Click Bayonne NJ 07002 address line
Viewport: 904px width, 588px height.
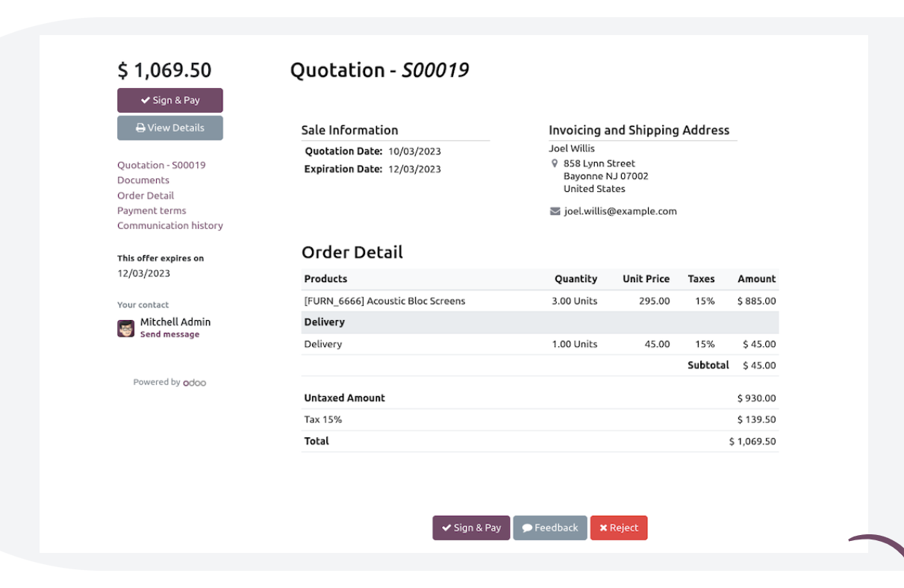[x=606, y=176]
